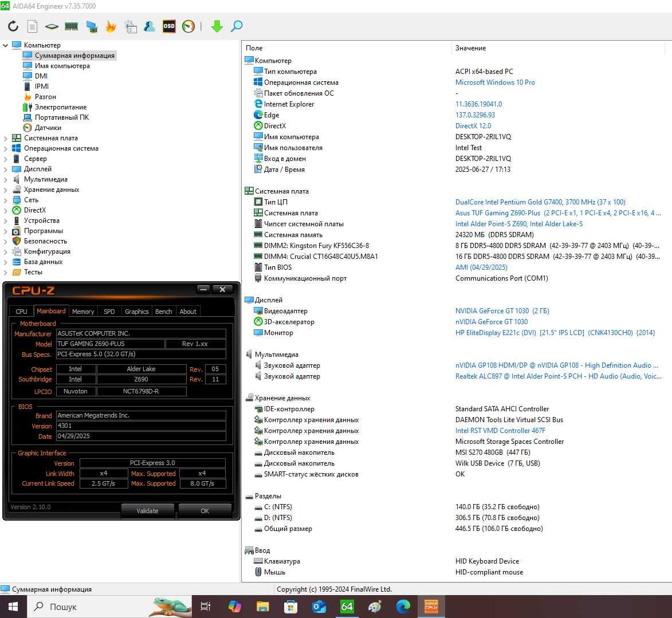The width and height of the screenshot is (672, 618).
Task: Expand the Системная плата tree node
Action: tap(5, 138)
